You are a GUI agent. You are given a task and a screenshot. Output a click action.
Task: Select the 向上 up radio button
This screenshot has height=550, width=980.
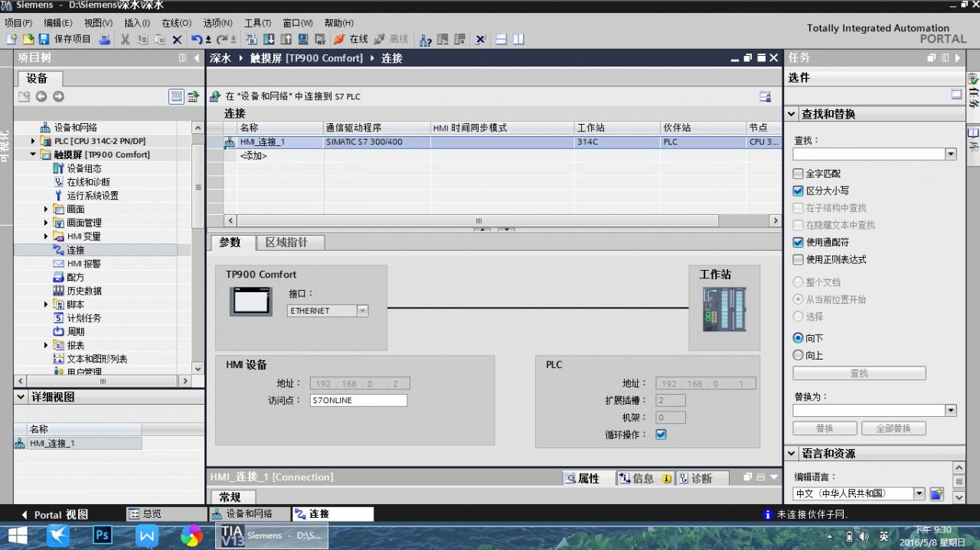[x=799, y=355]
